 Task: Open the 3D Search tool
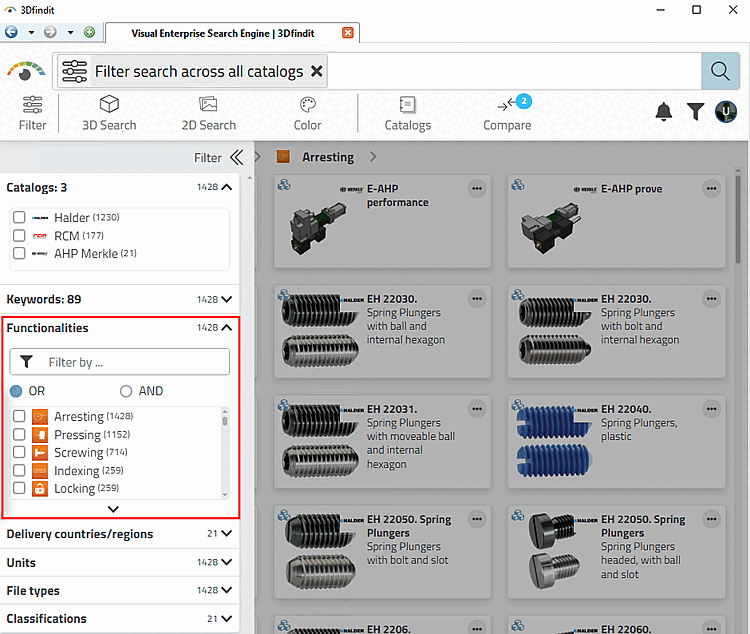(109, 113)
